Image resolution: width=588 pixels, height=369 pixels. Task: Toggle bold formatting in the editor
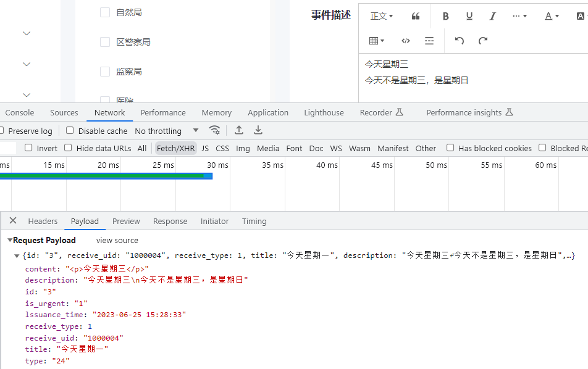[445, 16]
